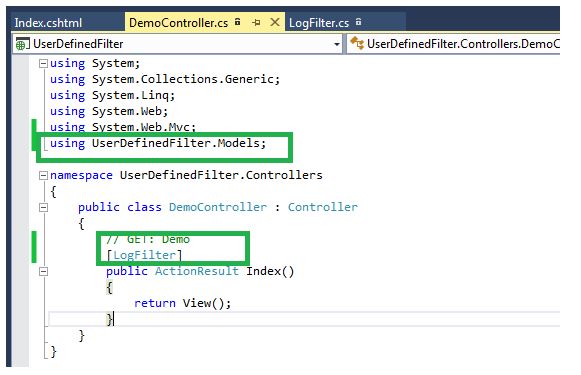This screenshot has width=581, height=375.
Task: Collapse the namespace UserDefinedFilter.Controllers block
Action: pyautogui.click(x=43, y=175)
